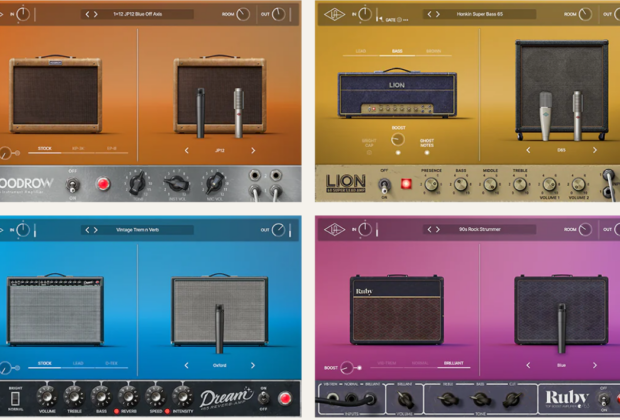
Task: Select next speaker right of Oxford in Dream
Action: click(253, 365)
